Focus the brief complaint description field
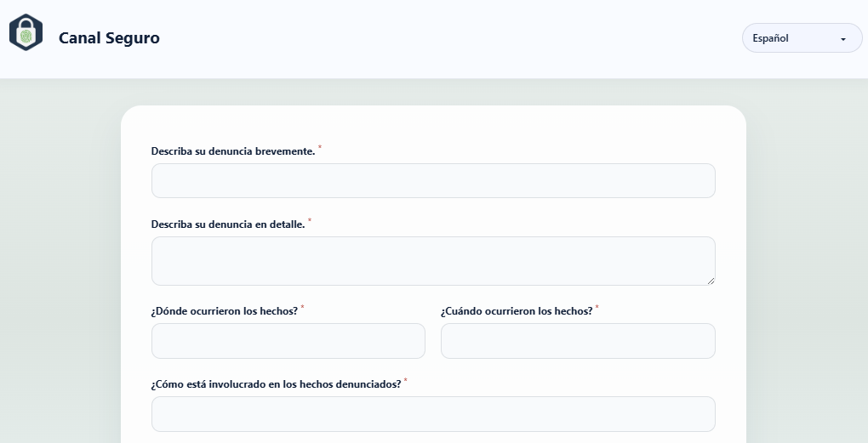 [x=433, y=180]
